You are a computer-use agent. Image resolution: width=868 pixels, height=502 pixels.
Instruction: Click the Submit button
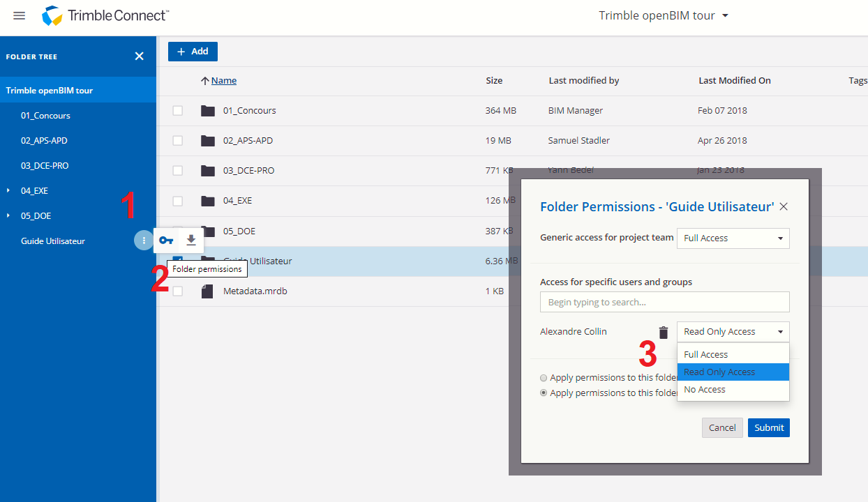(x=768, y=427)
